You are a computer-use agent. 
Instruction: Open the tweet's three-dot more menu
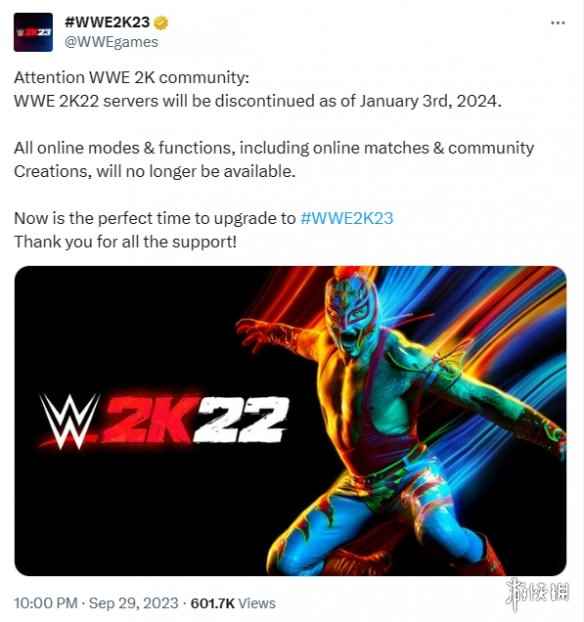pos(558,23)
